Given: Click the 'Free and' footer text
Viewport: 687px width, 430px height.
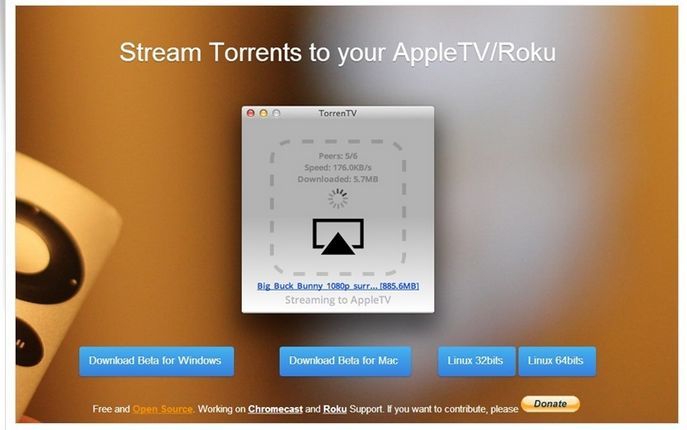Looking at the screenshot, I should 111,409.
